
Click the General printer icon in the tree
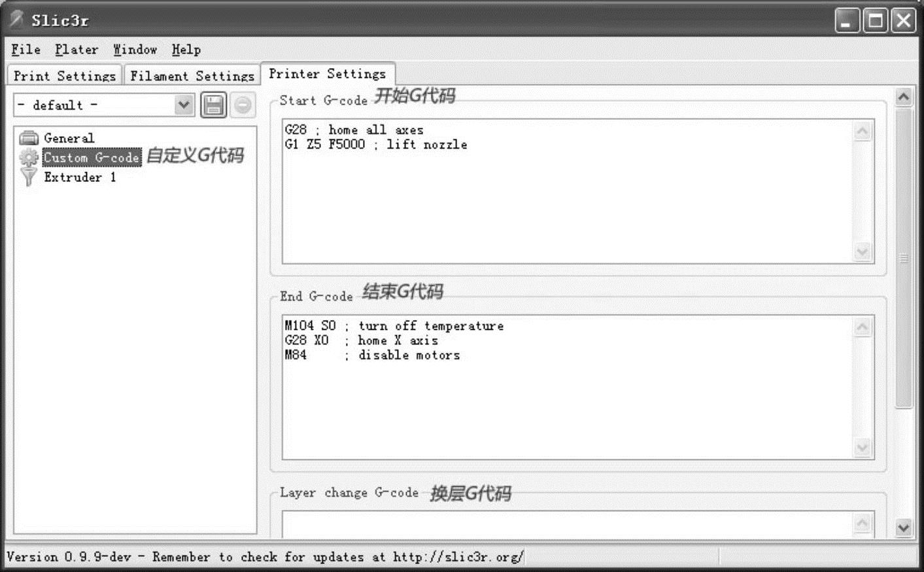click(x=29, y=138)
